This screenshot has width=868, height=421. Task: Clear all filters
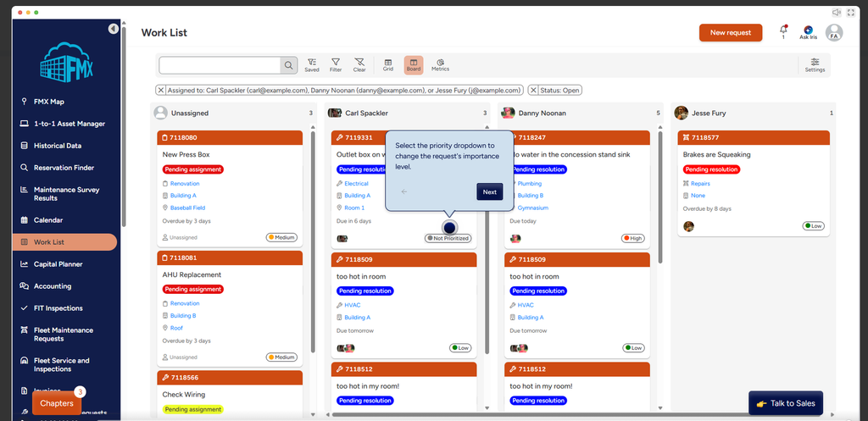359,65
